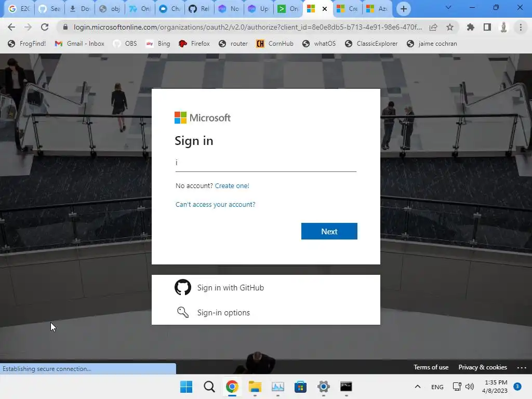
Task: Open the Chrome profile avatar
Action: 504,27
